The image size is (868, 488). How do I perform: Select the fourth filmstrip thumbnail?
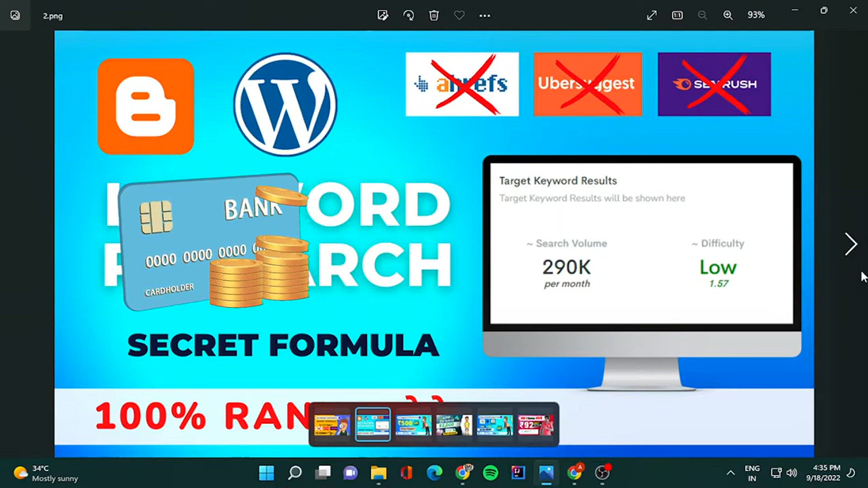[x=454, y=425]
